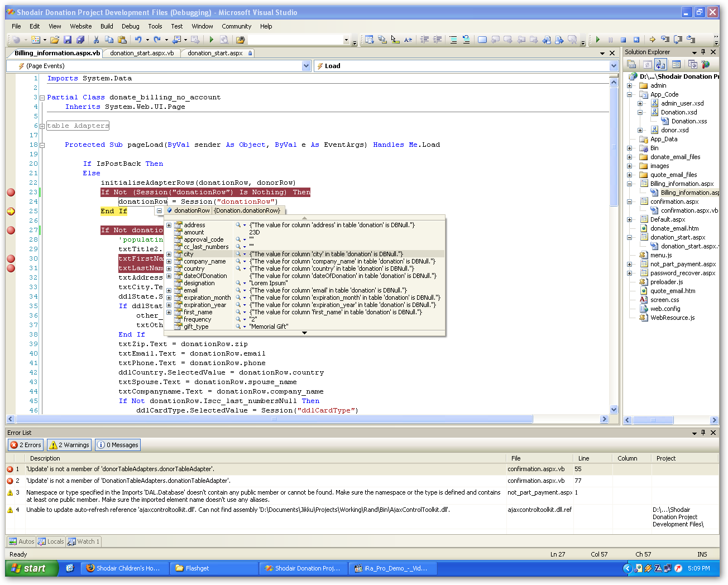Click the Step Into debug icon
728x585 pixels.
point(665,40)
